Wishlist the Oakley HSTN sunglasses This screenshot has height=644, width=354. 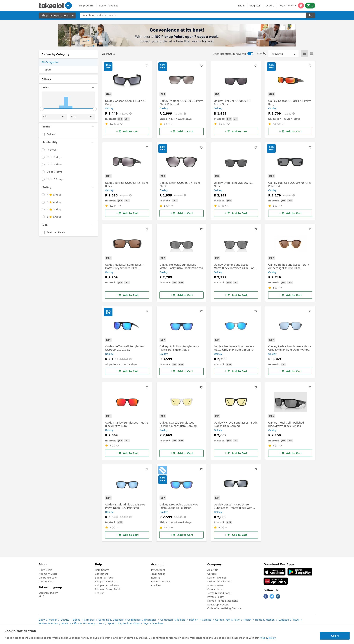310,229
